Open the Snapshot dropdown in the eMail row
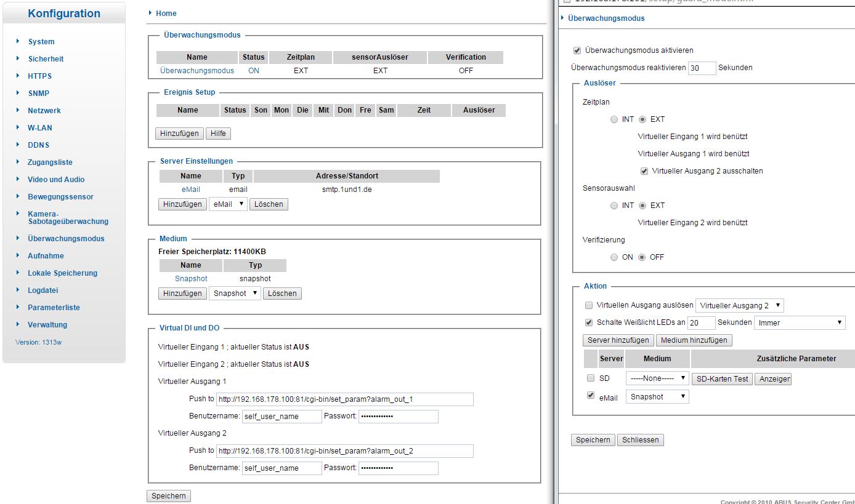 pyautogui.click(x=657, y=397)
